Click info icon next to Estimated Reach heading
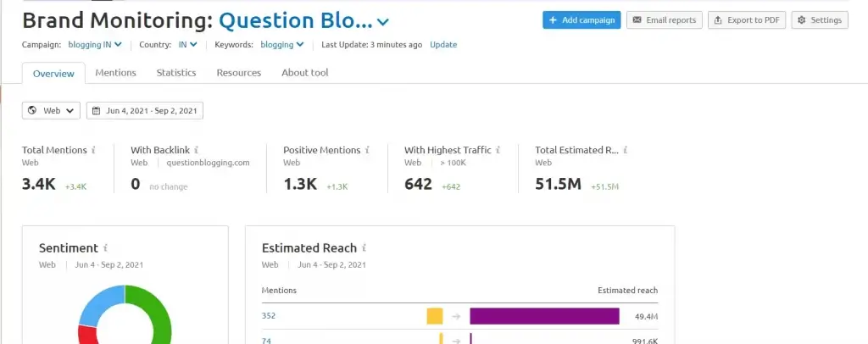Screen dimensions: 868x344 point(364,248)
